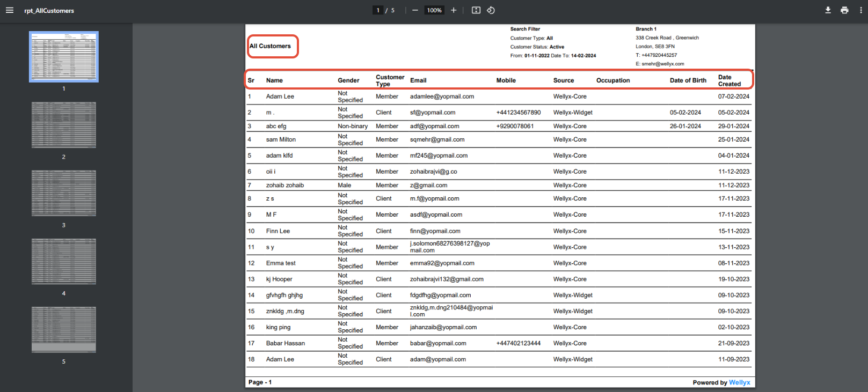The image size is (868, 392).
Task: Open the more actions menu
Action: click(x=861, y=10)
